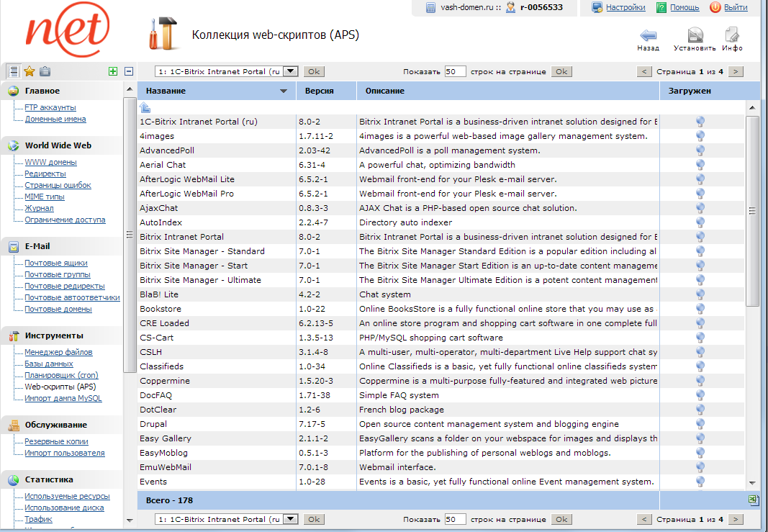Image resolution: width=768 pixels, height=532 pixels.
Task: Click the Назад back arrow icon
Action: click(x=648, y=35)
